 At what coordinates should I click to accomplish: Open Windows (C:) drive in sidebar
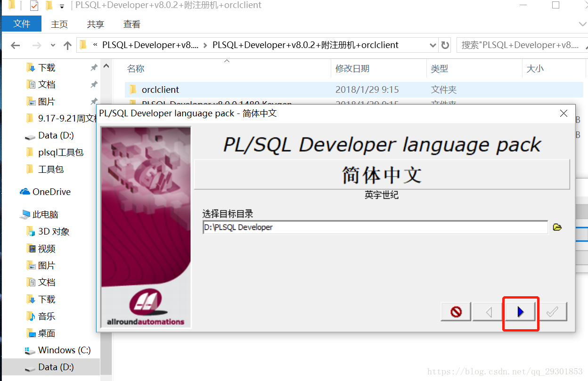[64, 350]
